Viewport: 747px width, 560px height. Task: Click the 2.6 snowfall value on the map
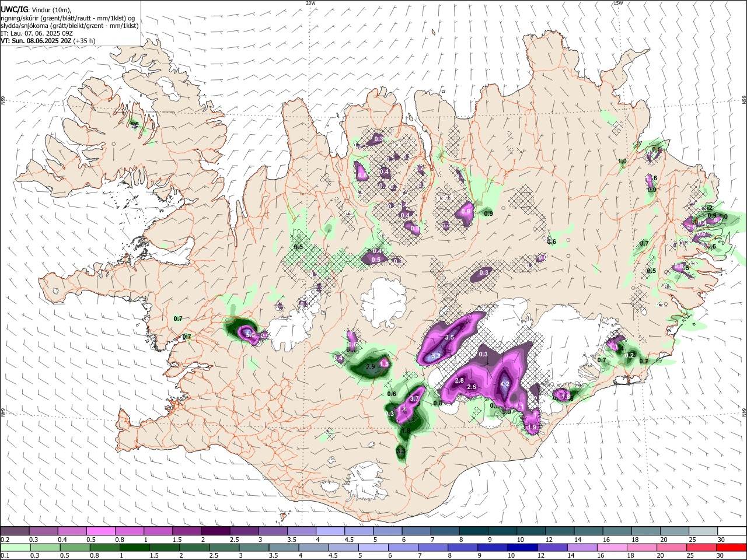[472, 387]
